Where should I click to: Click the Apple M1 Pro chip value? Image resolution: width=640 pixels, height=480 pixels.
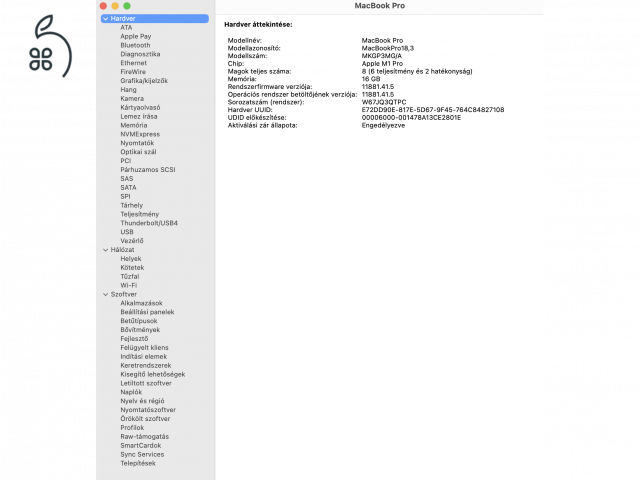coord(382,64)
